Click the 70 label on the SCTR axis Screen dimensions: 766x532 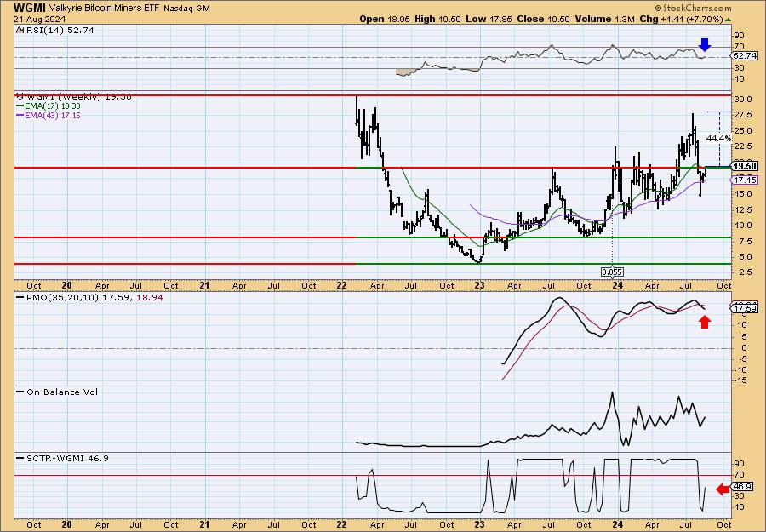point(739,475)
